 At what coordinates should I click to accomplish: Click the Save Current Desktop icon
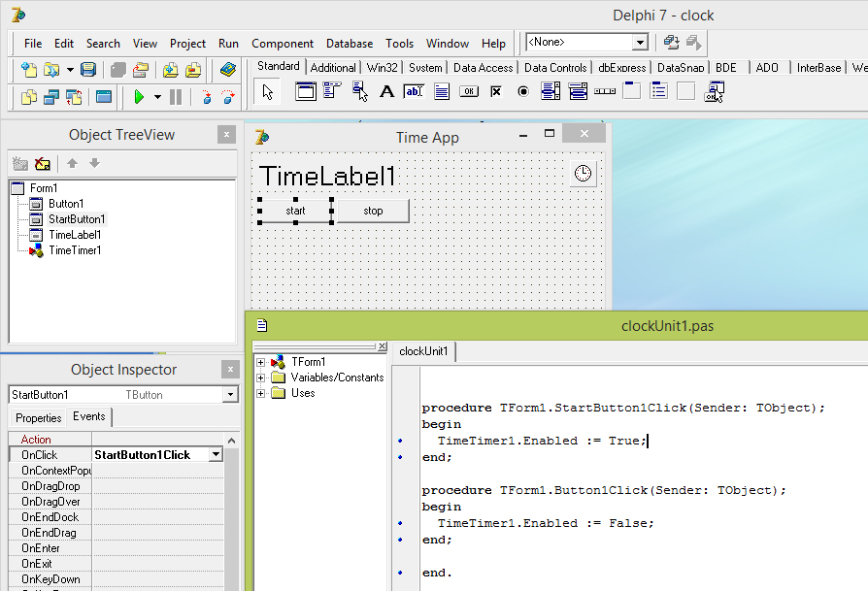pos(672,42)
